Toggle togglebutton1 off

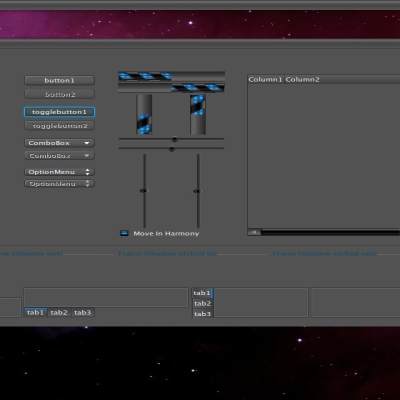(59, 112)
